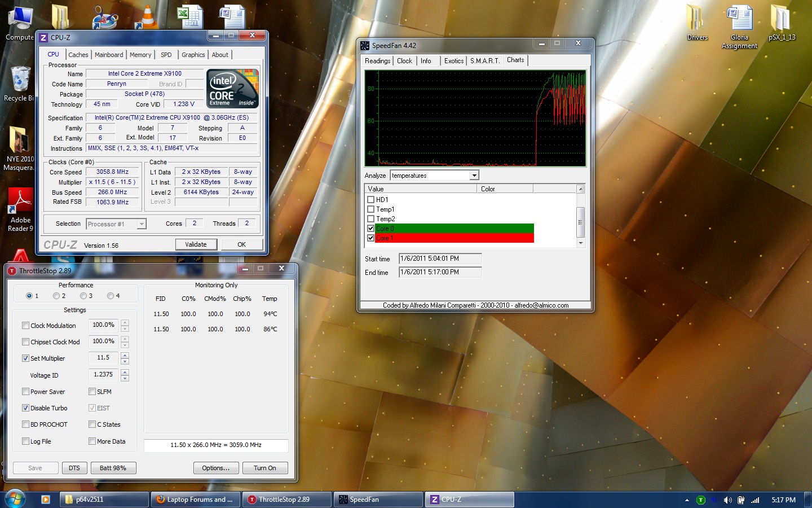Screen dimensions: 812x508
Task: Click the SpeedFan title bar icon
Action: [x=365, y=45]
